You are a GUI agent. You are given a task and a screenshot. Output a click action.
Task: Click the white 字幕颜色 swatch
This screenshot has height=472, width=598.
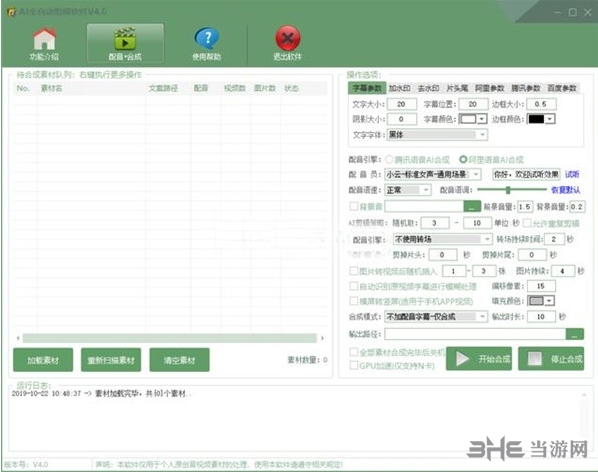tap(468, 119)
